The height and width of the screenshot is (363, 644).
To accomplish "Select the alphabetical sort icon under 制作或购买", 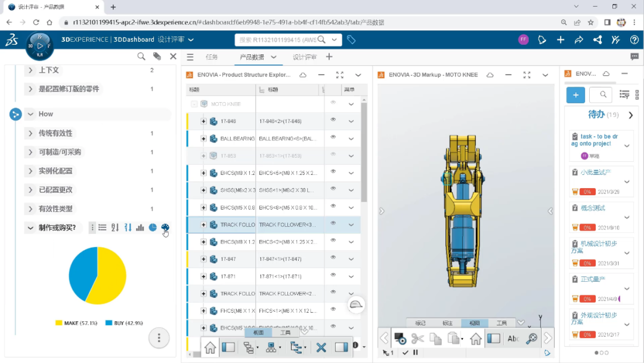I will [115, 228].
